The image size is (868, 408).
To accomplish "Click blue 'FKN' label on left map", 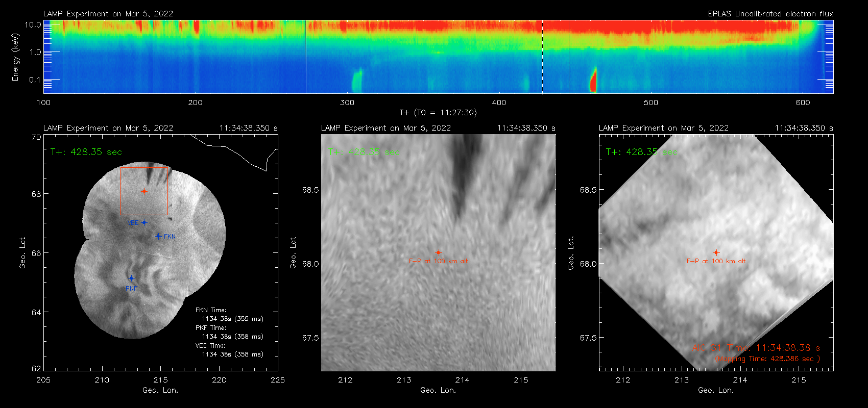I will [x=170, y=237].
